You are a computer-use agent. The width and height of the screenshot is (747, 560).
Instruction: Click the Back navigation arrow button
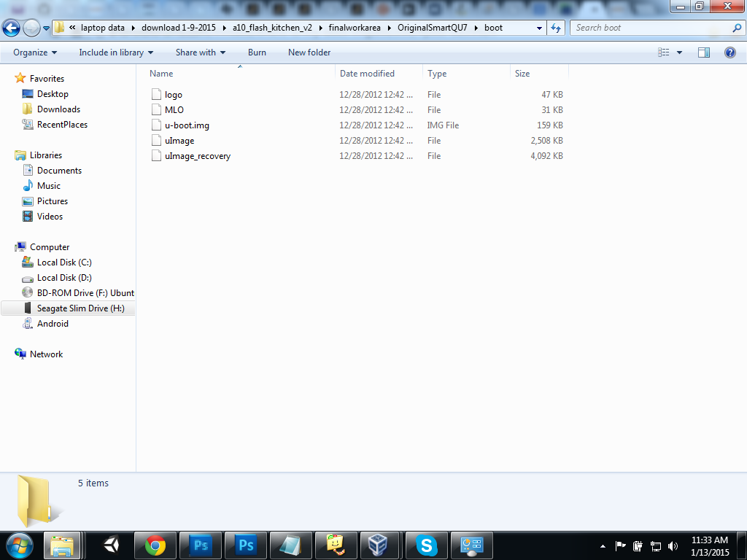(12, 28)
